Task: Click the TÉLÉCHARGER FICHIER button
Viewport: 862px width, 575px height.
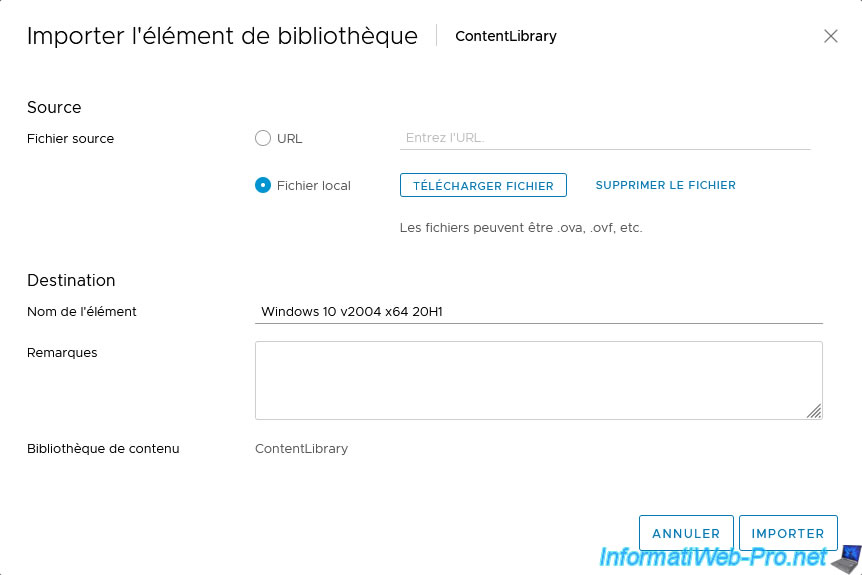Action: pos(483,185)
